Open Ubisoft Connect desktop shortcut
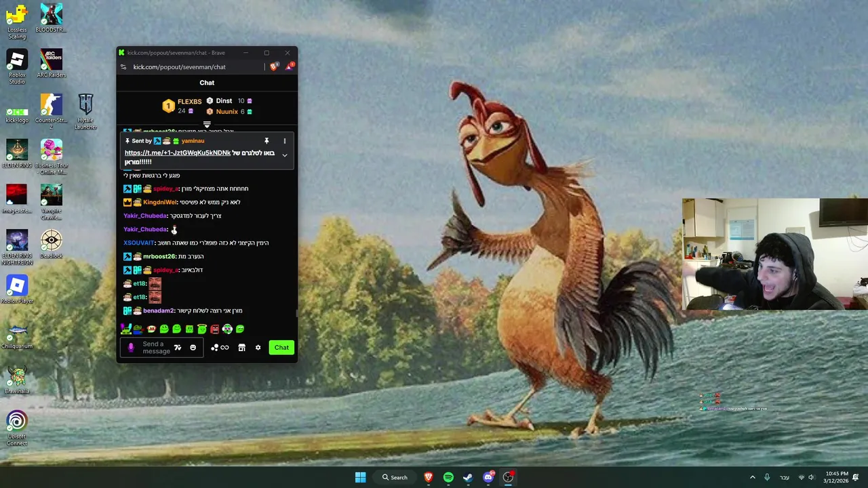 coord(17,429)
